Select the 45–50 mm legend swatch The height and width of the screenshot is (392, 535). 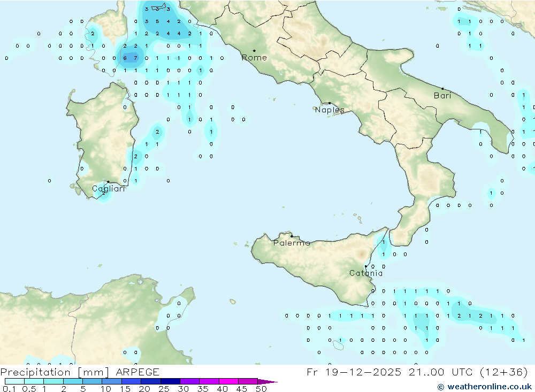(x=248, y=381)
